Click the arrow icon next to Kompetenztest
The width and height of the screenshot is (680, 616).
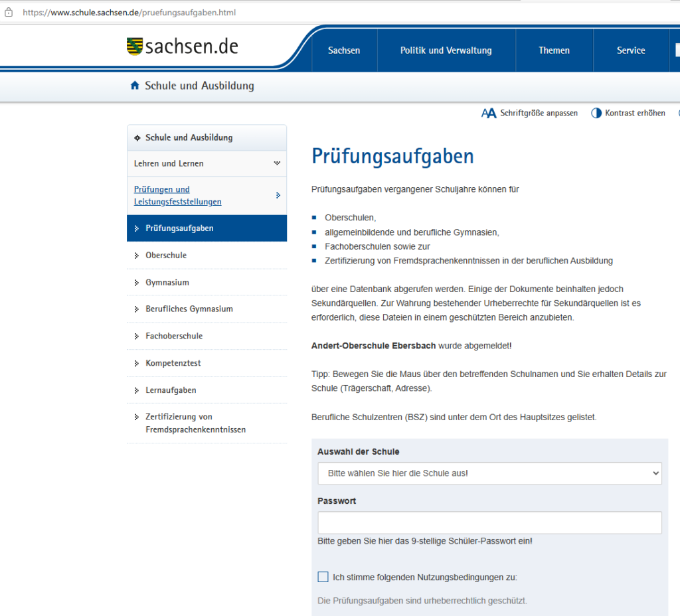137,364
